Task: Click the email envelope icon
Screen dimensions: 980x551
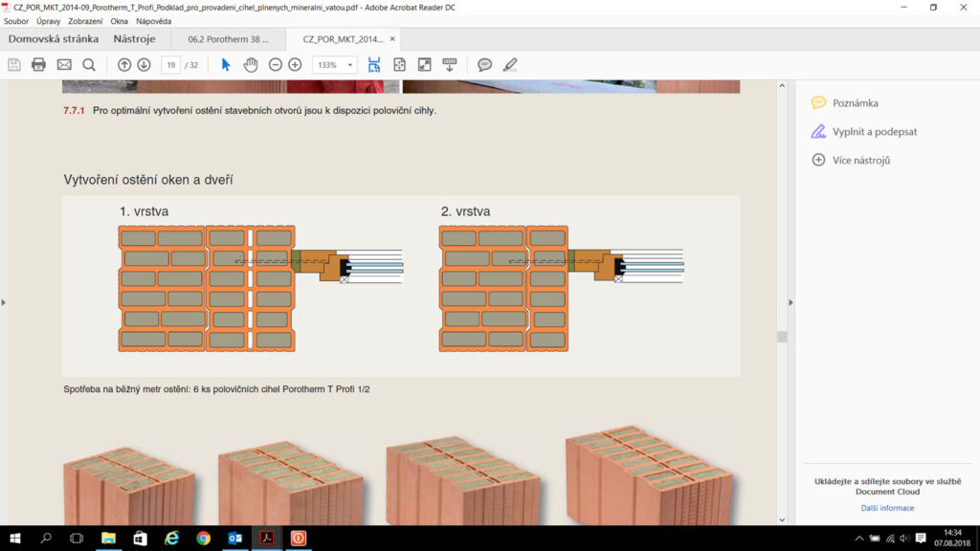Action: [64, 65]
